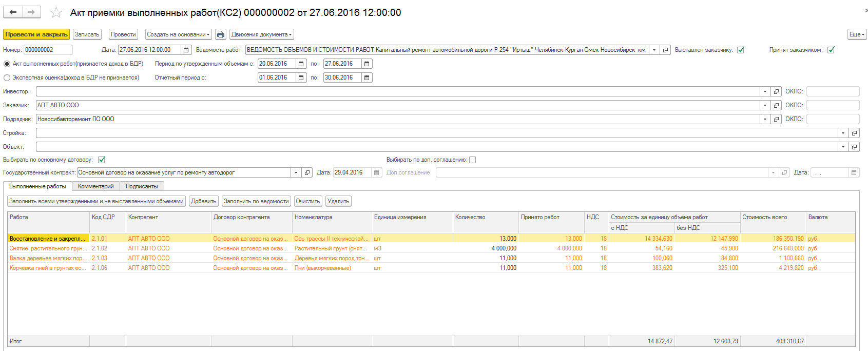Viewport: 868px width, 351px height.
Task: Click the Номенклатура column header
Action: point(332,222)
